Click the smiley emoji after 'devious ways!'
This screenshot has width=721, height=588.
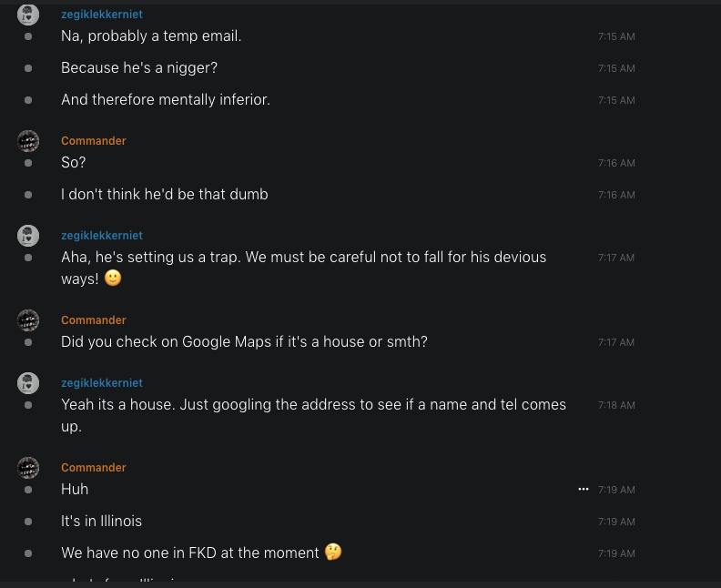(x=113, y=279)
